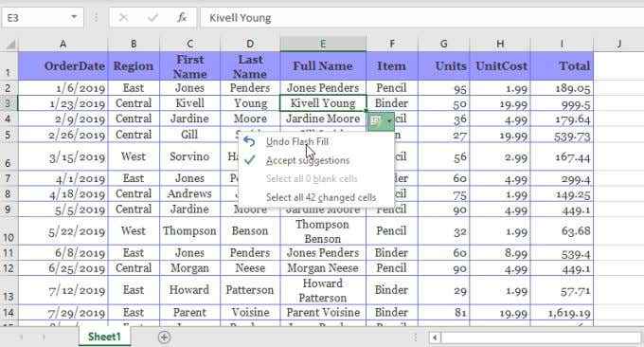The image size is (644, 347).
Task: Select column H header
Action: pos(500,44)
